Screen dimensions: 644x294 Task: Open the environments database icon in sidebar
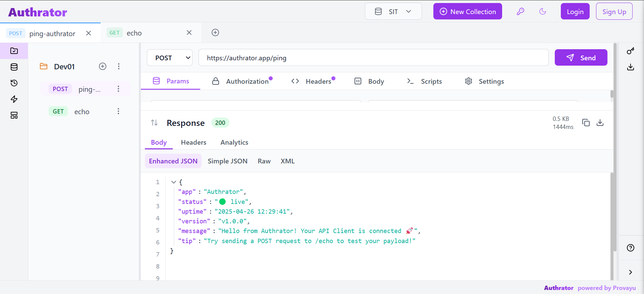[14, 67]
